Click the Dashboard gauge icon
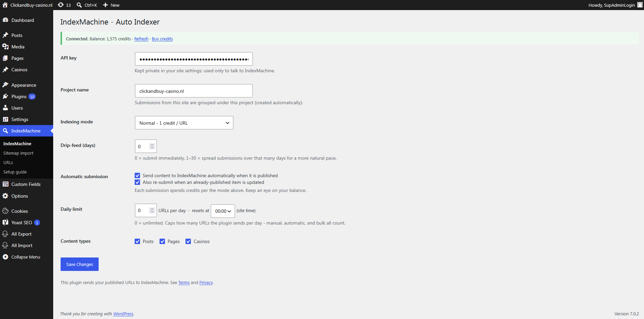The image size is (644, 319). (x=5, y=20)
